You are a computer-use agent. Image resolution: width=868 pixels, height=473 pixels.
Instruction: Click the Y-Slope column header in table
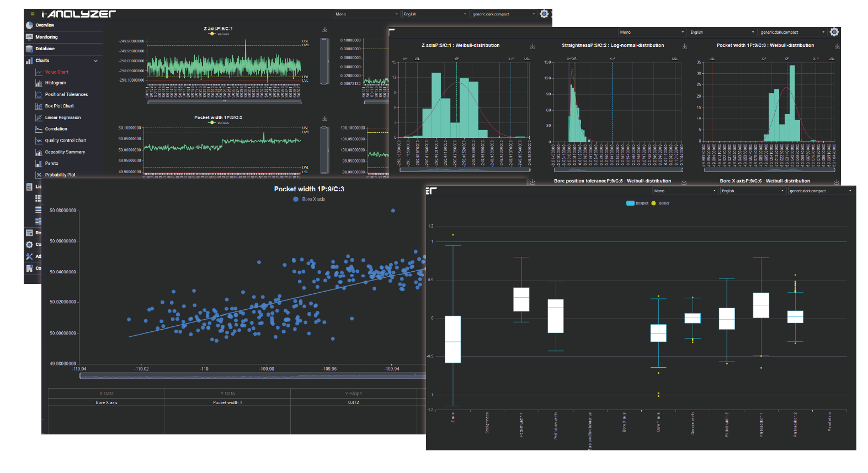pos(353,394)
